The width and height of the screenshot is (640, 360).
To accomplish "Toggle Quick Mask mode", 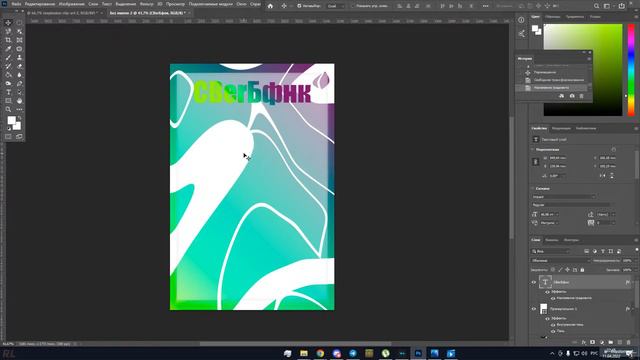I will pos(8,137).
